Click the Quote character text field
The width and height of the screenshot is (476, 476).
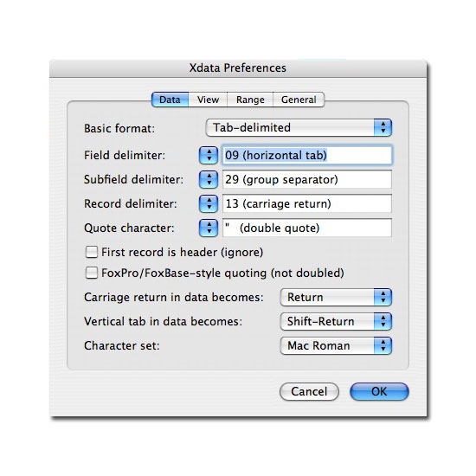307,228
